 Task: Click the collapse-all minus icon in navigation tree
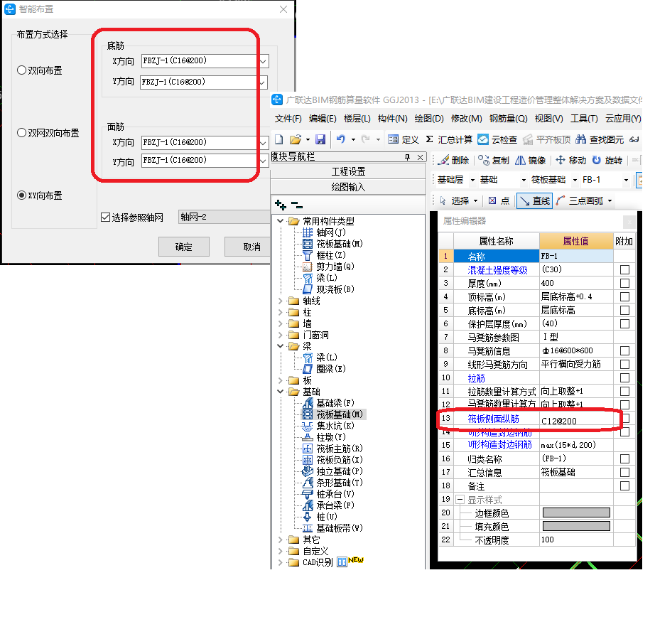coord(296,205)
